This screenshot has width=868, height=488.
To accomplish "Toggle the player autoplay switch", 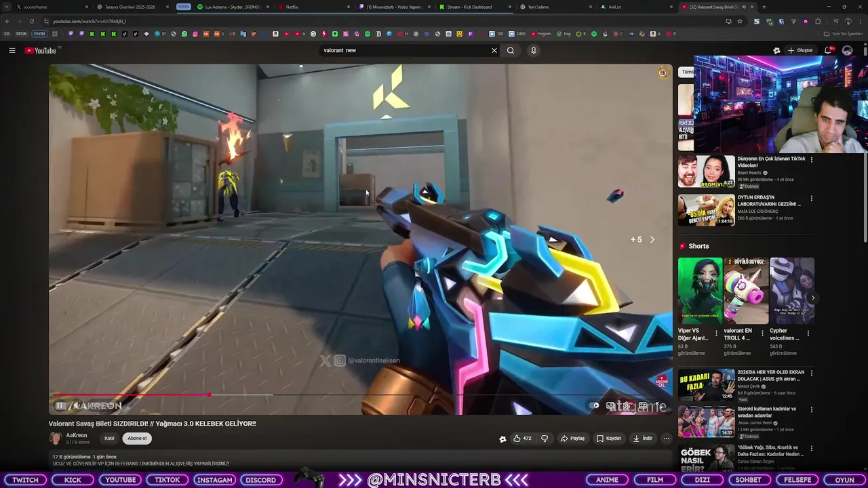I will (595, 405).
